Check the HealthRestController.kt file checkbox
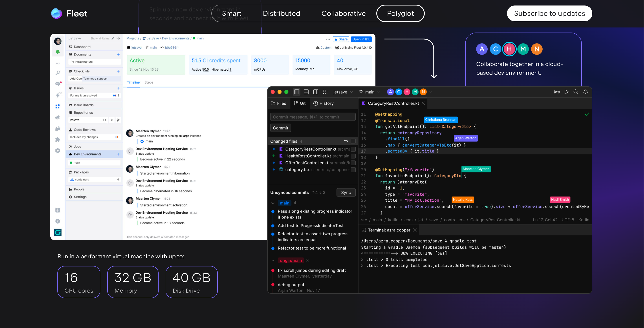 [x=353, y=156]
